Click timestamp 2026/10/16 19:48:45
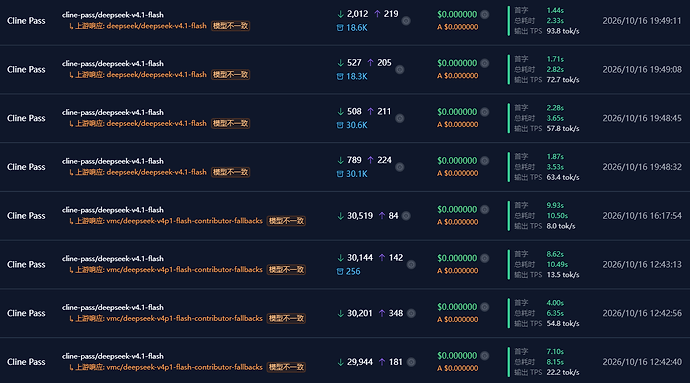The image size is (690, 383). coord(642,118)
